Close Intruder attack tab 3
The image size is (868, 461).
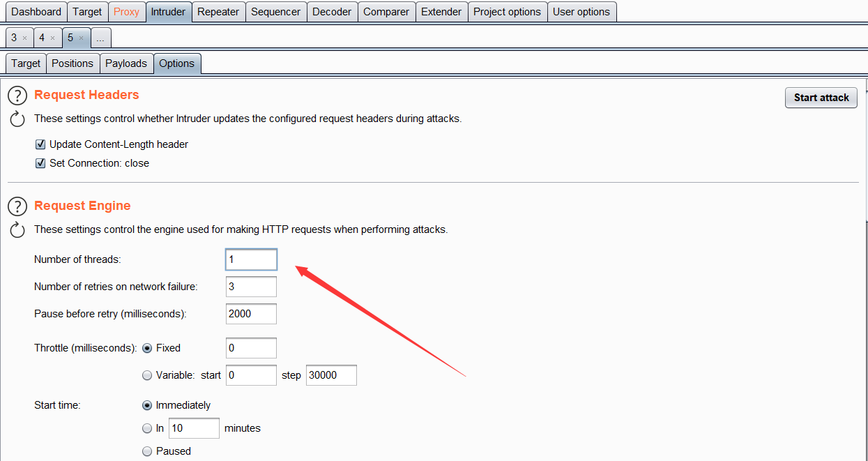point(25,38)
